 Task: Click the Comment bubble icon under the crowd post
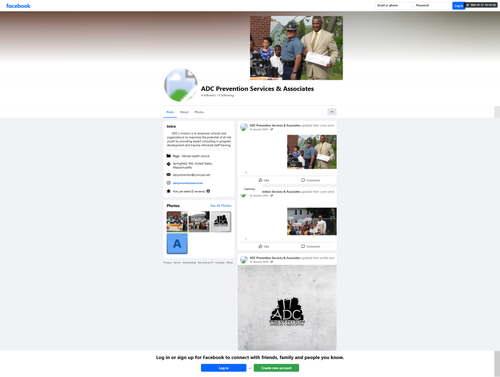point(303,246)
